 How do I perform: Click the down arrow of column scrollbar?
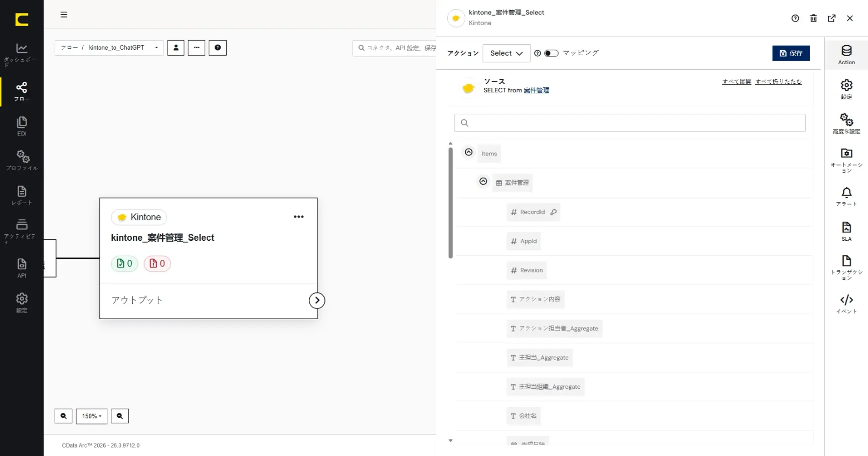[450, 440]
